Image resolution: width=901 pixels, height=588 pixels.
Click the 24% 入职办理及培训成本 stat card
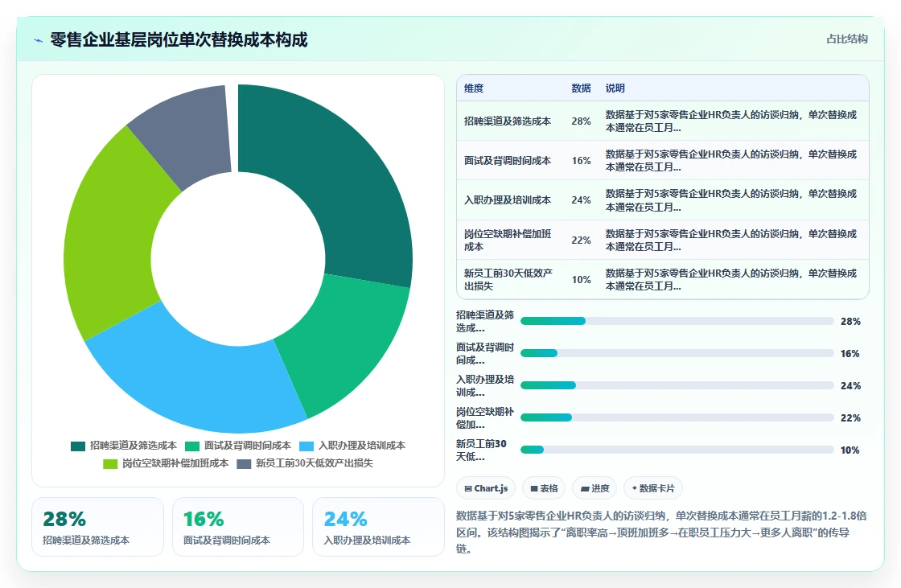378,527
